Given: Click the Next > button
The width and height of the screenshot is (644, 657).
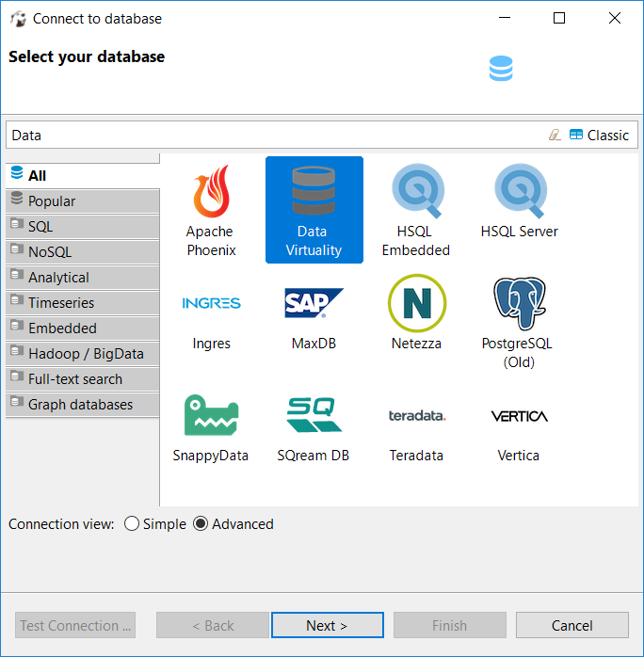Looking at the screenshot, I should [328, 625].
